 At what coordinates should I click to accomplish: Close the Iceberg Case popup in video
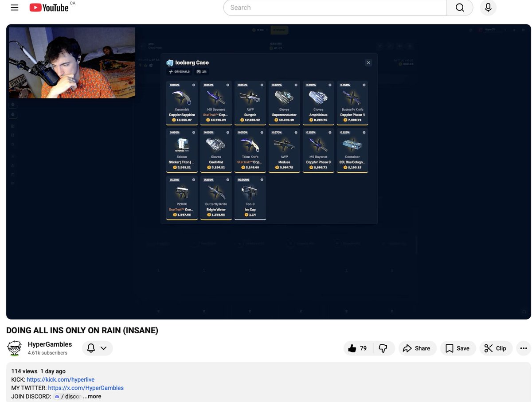[x=368, y=63]
